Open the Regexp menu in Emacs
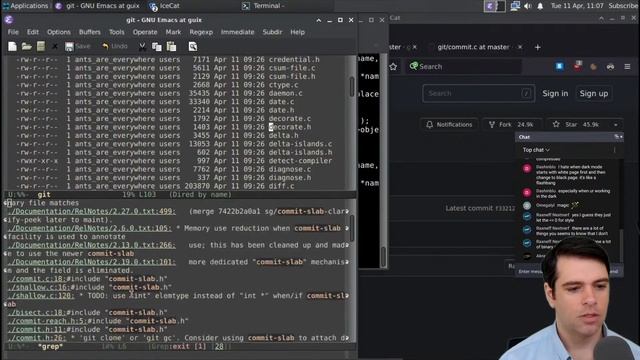Viewport: 640px width, 360px height. click(201, 32)
